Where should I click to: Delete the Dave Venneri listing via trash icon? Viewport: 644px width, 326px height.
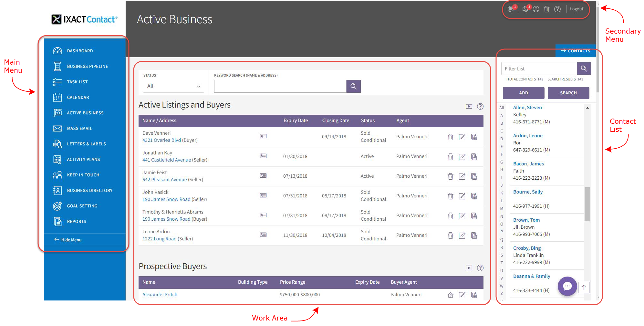click(450, 137)
